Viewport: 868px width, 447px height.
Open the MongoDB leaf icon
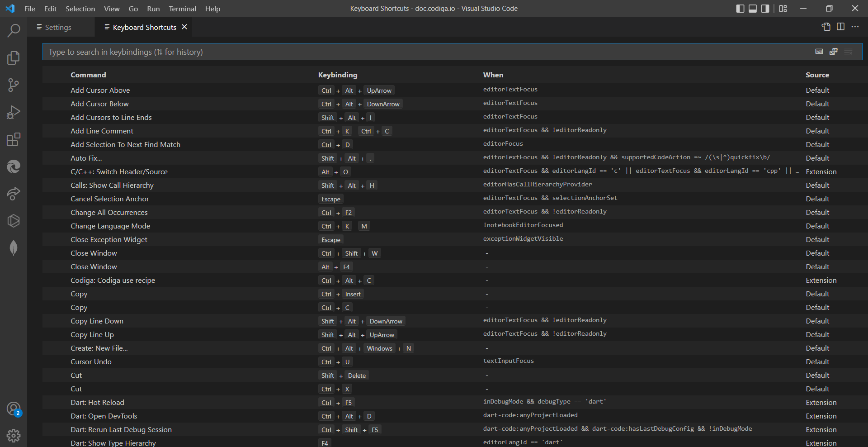tap(14, 248)
